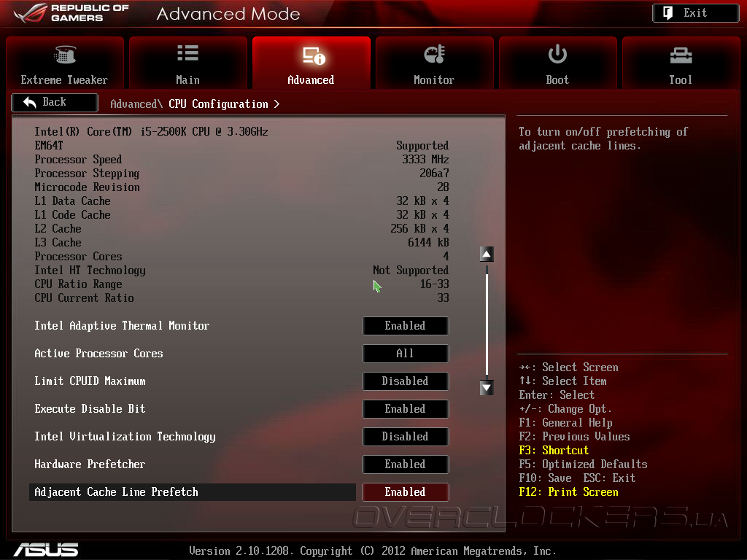Image resolution: width=747 pixels, height=560 pixels.
Task: Open Hardware Prefetcher Enabled dropdown
Action: [x=406, y=464]
